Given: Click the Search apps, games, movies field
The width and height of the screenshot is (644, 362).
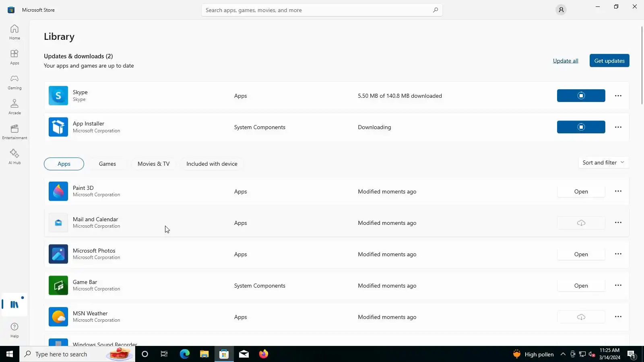Looking at the screenshot, I should pos(322,10).
